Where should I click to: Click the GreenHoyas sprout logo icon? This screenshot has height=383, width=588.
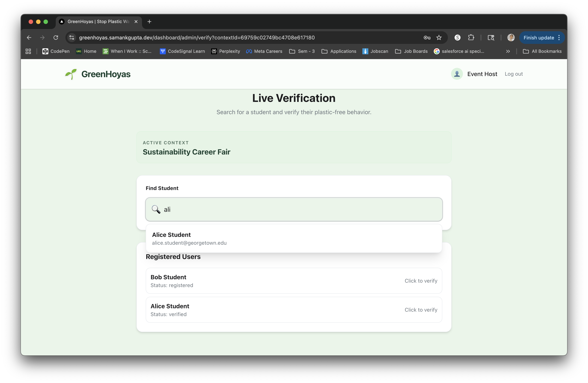click(71, 74)
